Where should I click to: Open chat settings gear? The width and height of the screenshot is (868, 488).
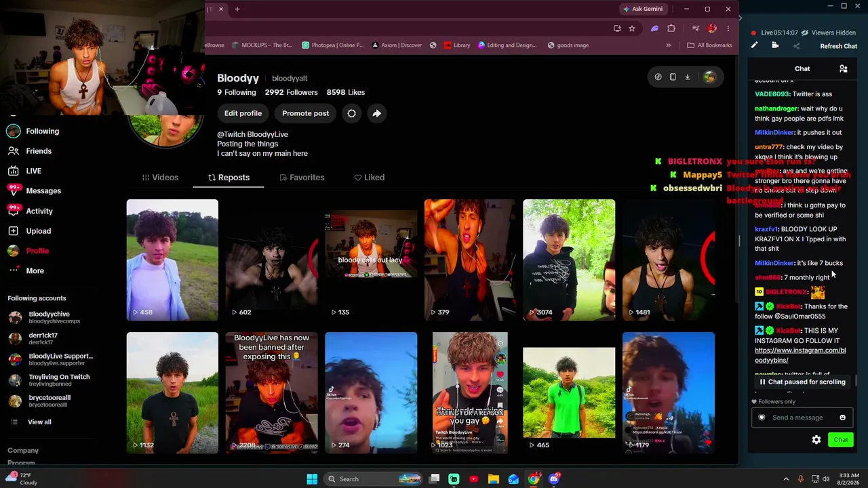[816, 440]
